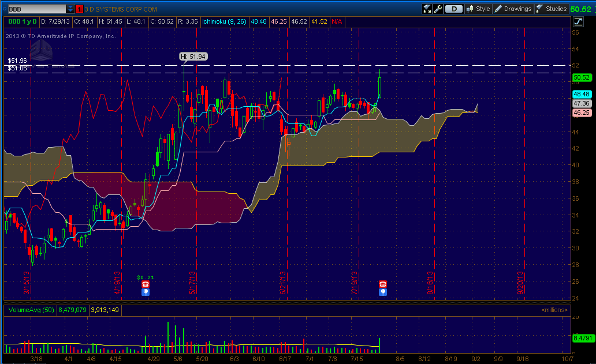
Task: Click the 3,913,149 average volume value
Action: coord(105,310)
